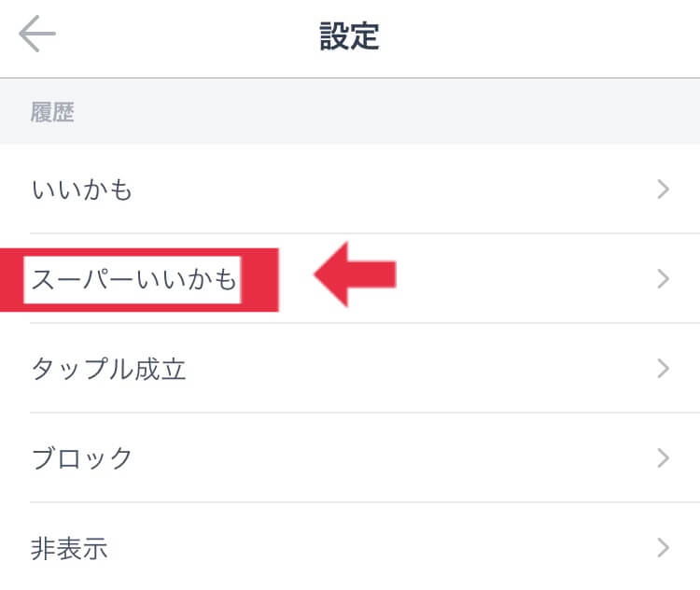700x590 pixels.
Task: Click blank header space right of 設定
Action: point(541,36)
